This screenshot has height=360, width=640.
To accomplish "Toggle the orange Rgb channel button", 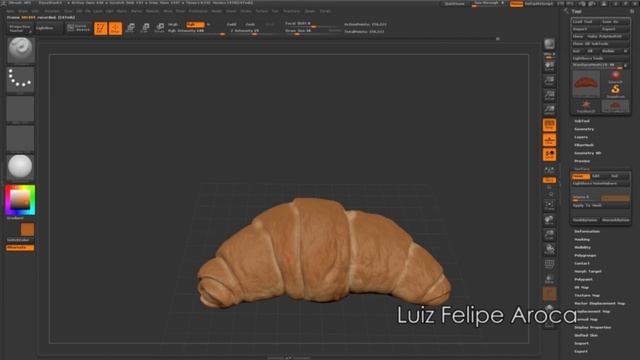I will (x=195, y=24).
